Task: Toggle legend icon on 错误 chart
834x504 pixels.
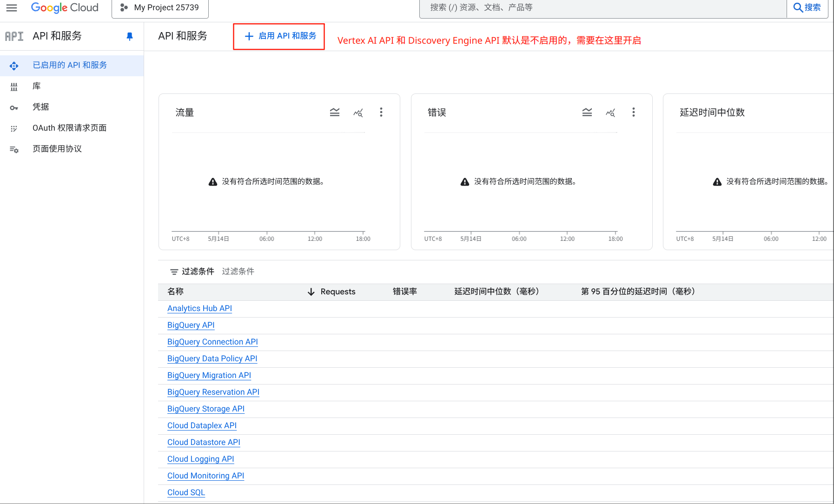Action: (587, 113)
